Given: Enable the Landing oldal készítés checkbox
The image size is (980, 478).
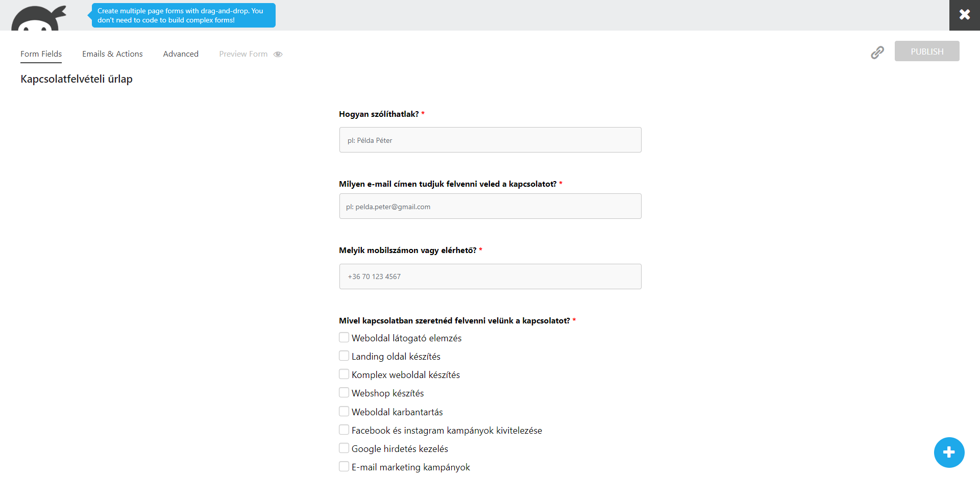Looking at the screenshot, I should pos(344,356).
